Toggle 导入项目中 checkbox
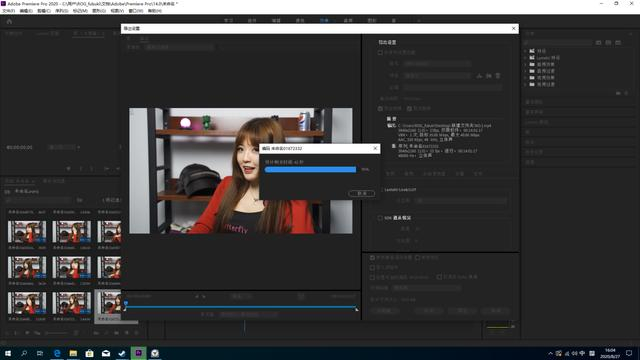640x360 pixels. click(372, 267)
